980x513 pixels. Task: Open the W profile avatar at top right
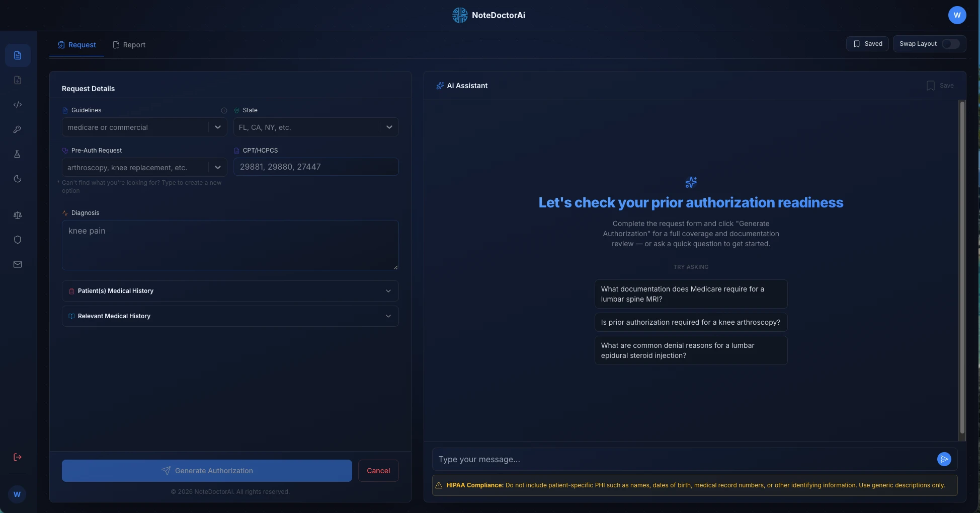(957, 15)
